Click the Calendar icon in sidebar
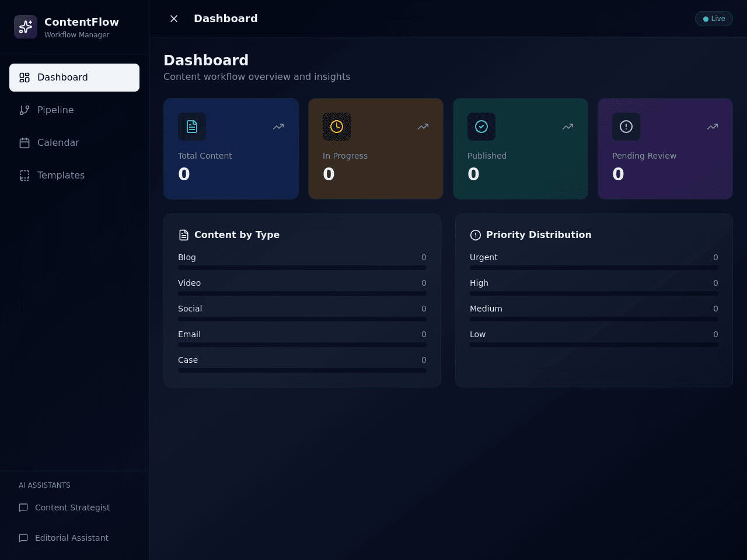Image resolution: width=747 pixels, height=560 pixels. click(25, 143)
